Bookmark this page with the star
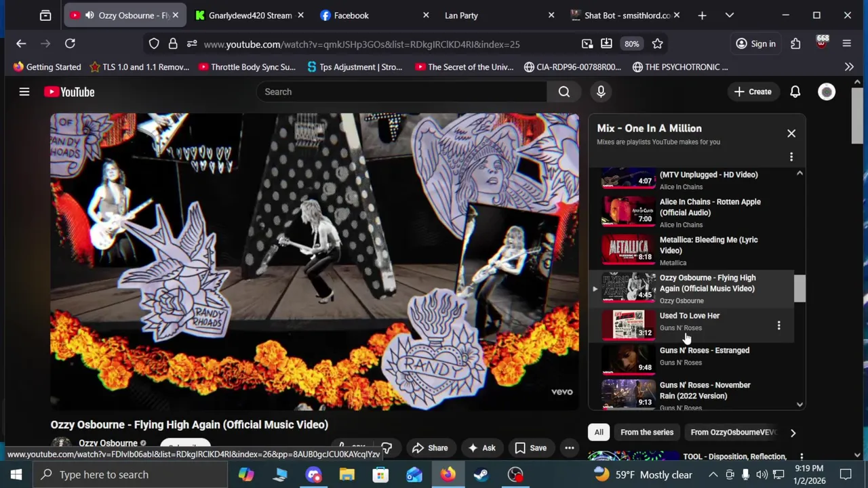 point(657,43)
